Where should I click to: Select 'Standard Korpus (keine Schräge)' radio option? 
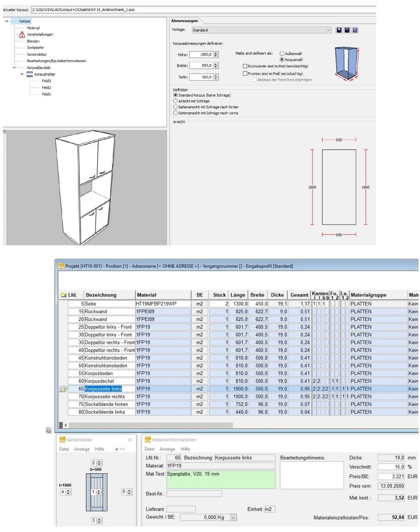(x=175, y=96)
